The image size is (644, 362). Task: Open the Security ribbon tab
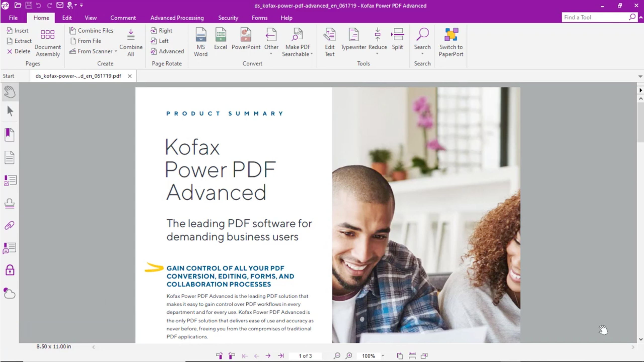[x=228, y=18]
